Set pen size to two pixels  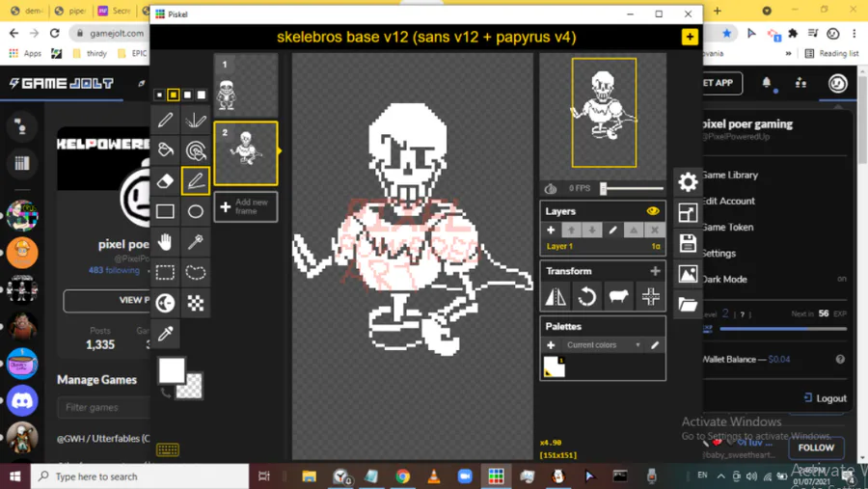[x=174, y=95]
